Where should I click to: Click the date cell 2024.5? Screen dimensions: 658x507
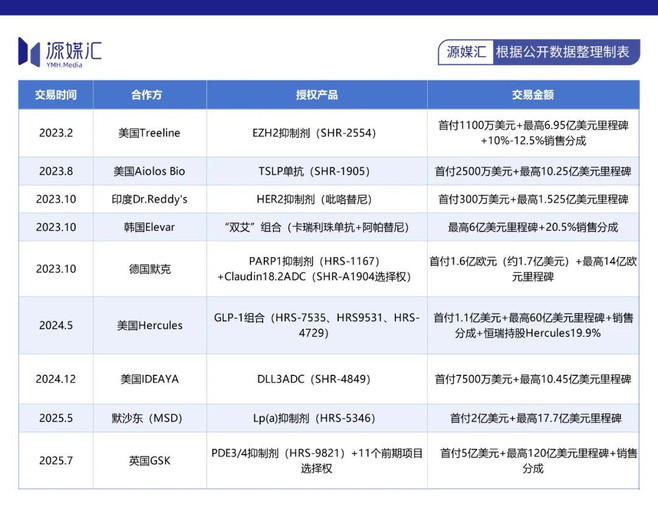point(56,325)
